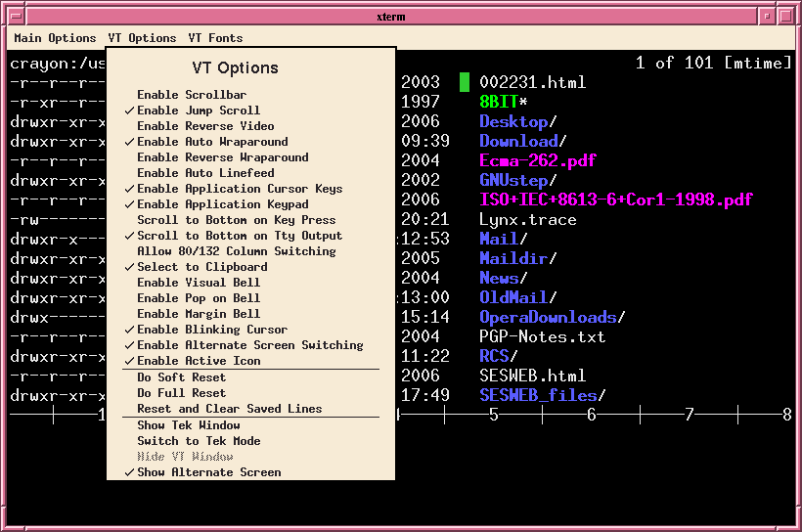802x532 pixels.
Task: Turn on Scroll to Bottom on Key Press
Action: pyautogui.click(x=236, y=220)
